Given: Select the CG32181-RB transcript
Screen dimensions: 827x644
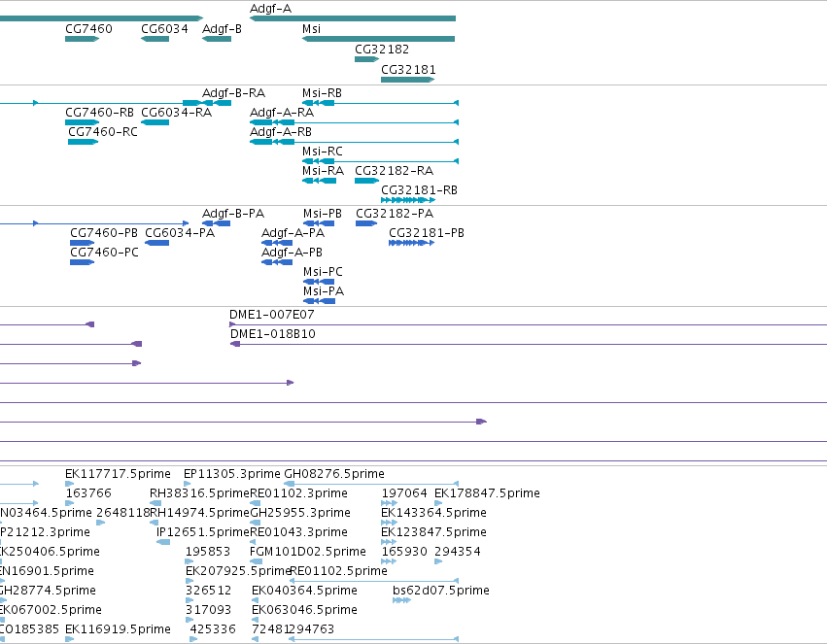Looking at the screenshot, I should click(408, 200).
